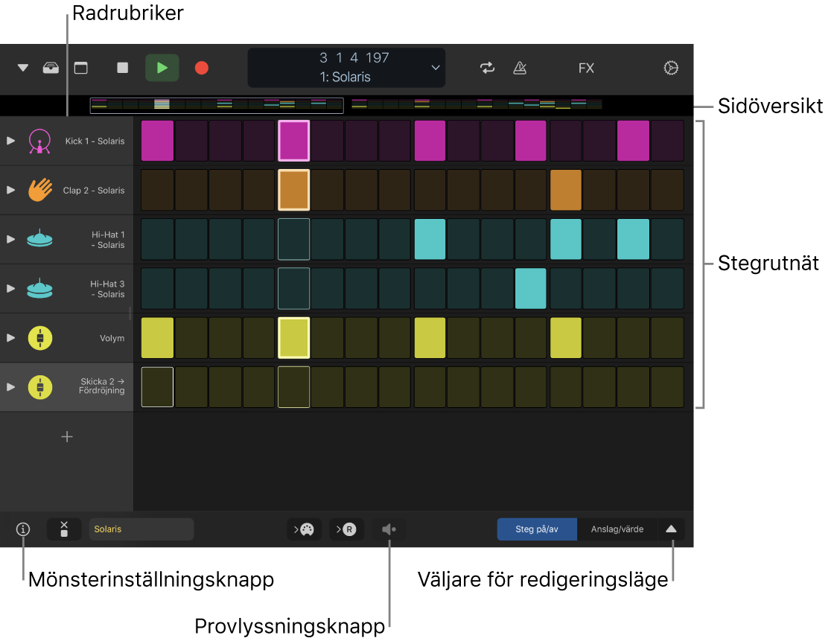
Task: Expand the position display chevron
Action: tap(436, 68)
